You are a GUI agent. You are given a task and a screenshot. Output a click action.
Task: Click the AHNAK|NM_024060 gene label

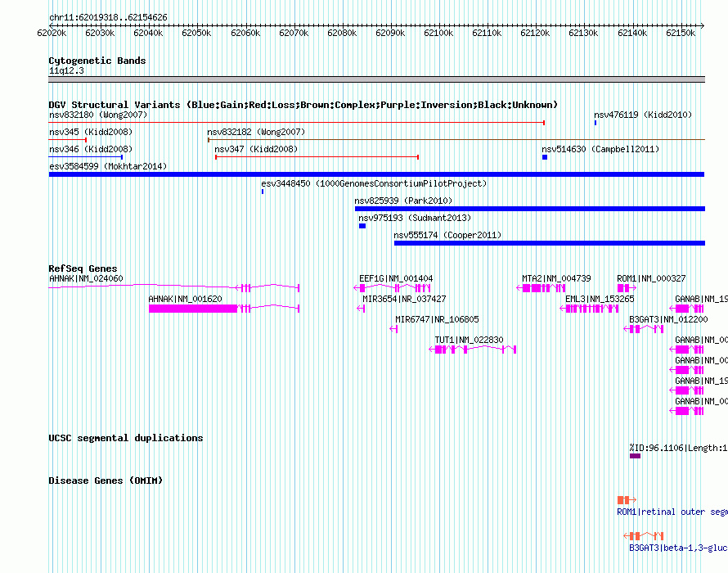86,278
